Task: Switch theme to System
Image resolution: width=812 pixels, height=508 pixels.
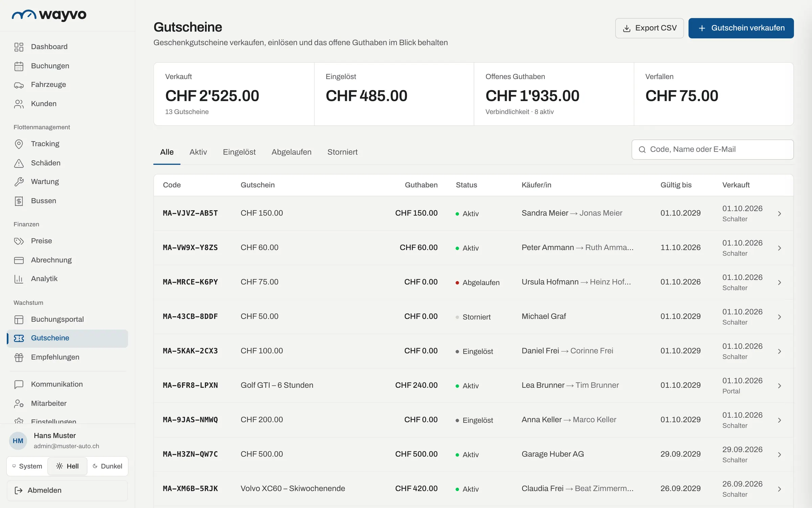Action: click(27, 466)
